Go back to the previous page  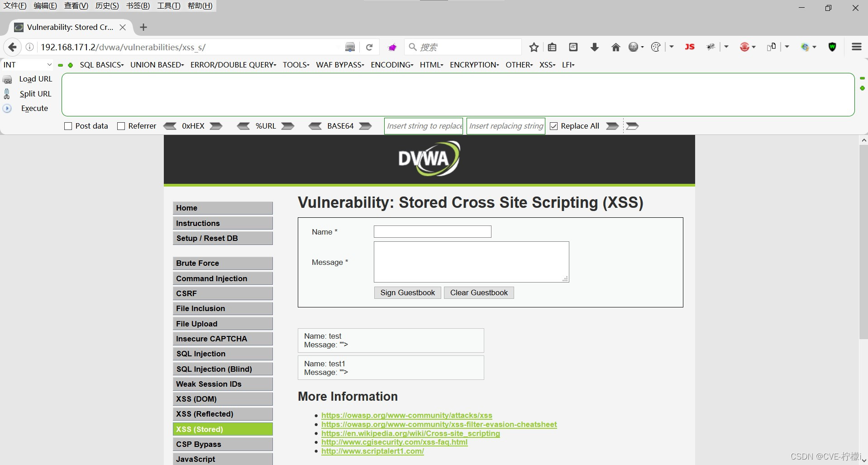pyautogui.click(x=12, y=47)
